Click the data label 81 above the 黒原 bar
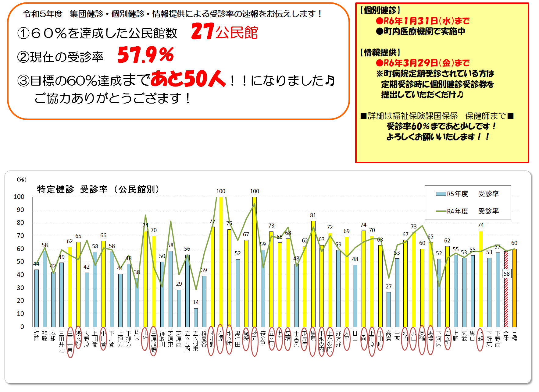 [x=313, y=215]
